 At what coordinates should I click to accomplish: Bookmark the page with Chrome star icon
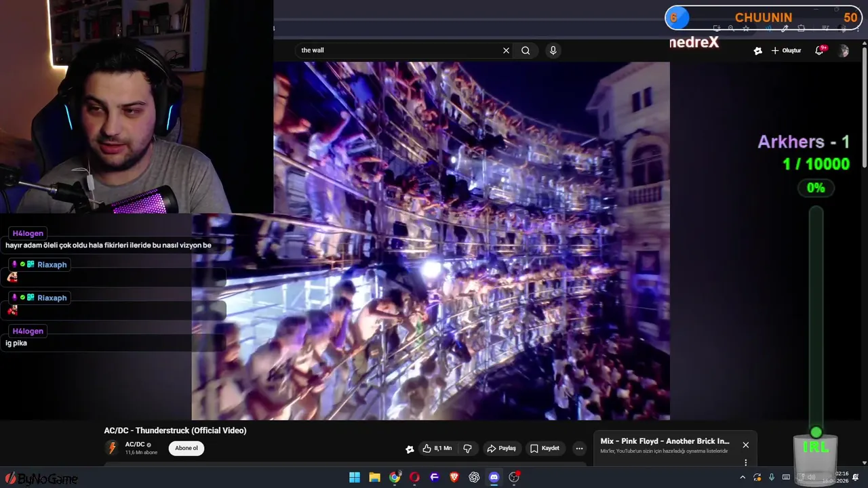746,28
